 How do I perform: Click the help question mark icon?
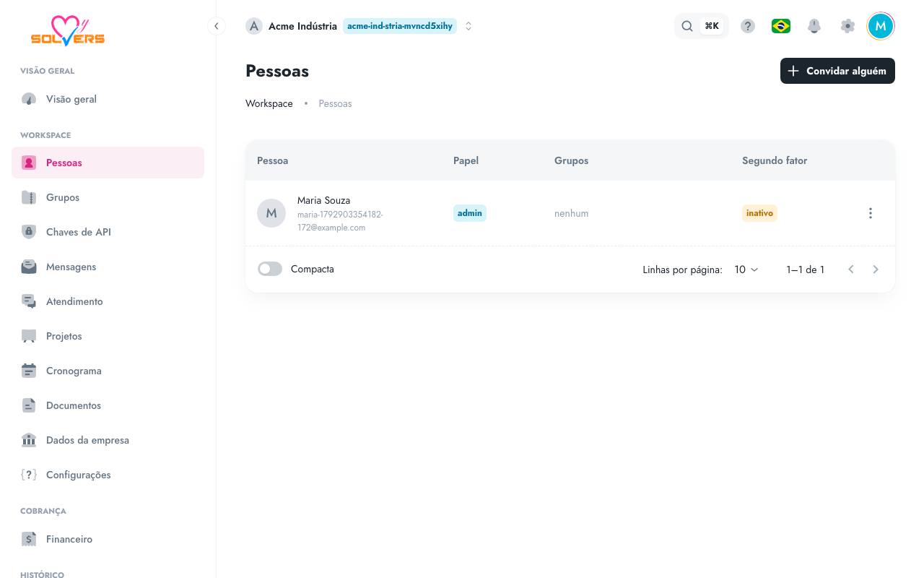click(x=748, y=26)
